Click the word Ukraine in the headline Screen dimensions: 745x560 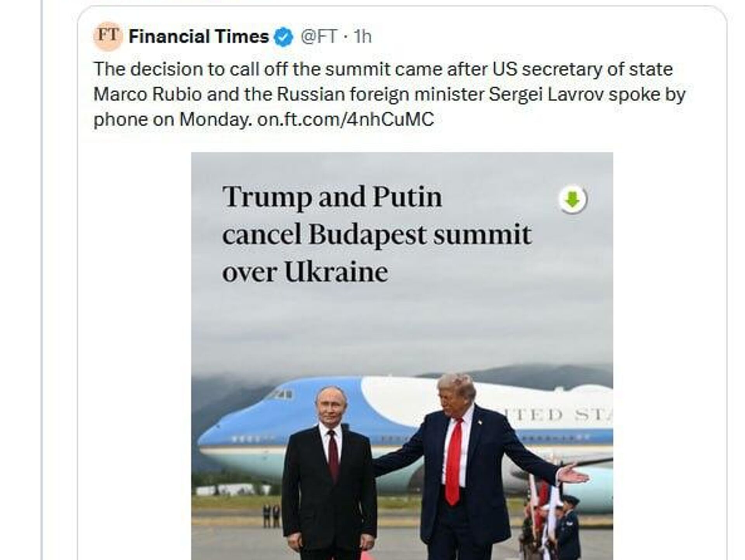pyautogui.click(x=336, y=271)
